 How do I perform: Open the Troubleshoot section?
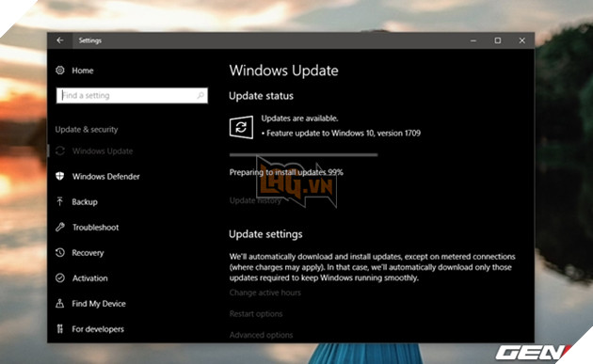pyautogui.click(x=95, y=228)
